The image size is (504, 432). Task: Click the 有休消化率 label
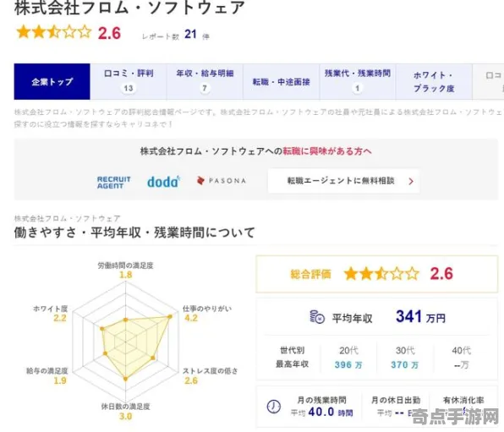pyautogui.click(x=463, y=400)
